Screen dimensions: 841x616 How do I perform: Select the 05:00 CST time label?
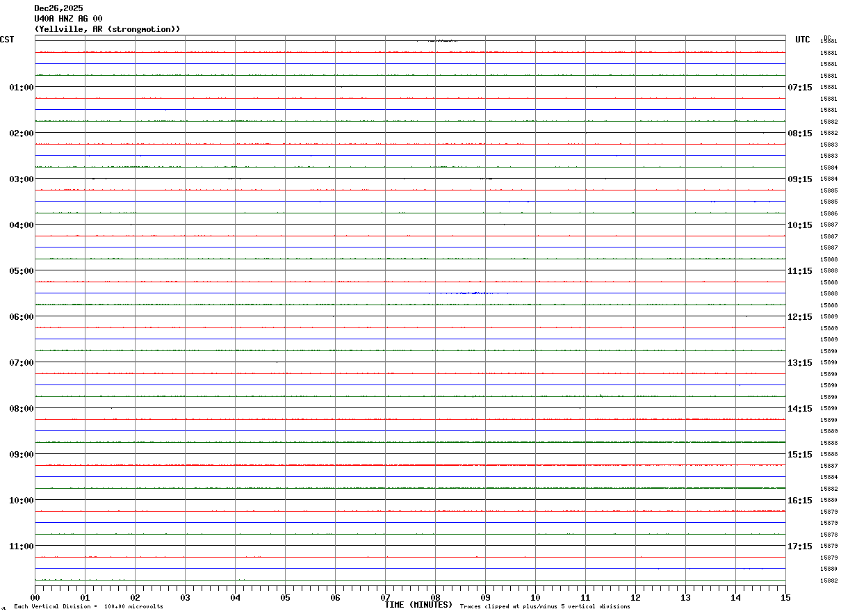tap(22, 271)
